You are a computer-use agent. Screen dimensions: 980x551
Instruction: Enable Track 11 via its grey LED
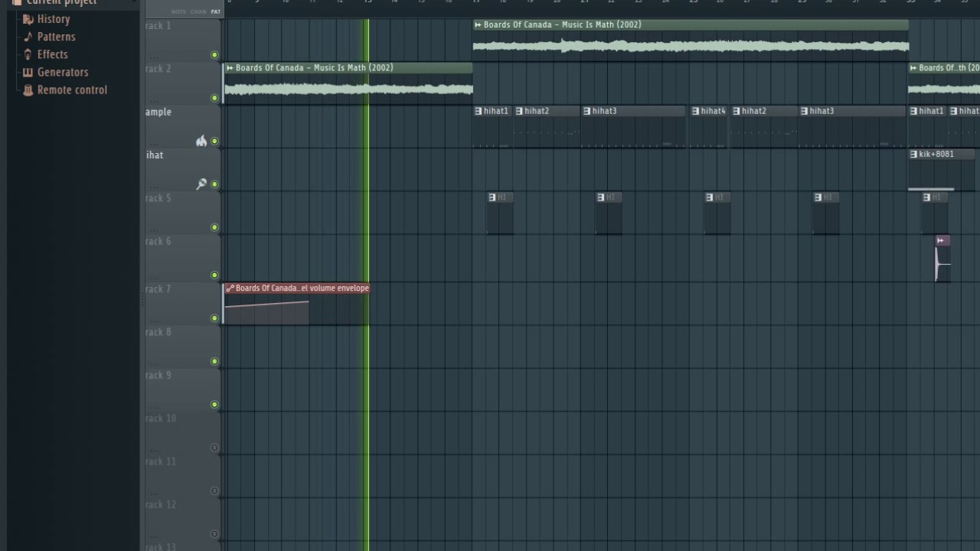point(214,491)
